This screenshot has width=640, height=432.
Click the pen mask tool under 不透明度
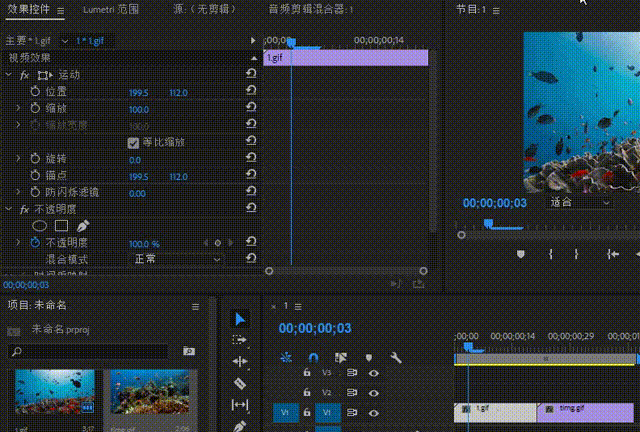click(83, 226)
